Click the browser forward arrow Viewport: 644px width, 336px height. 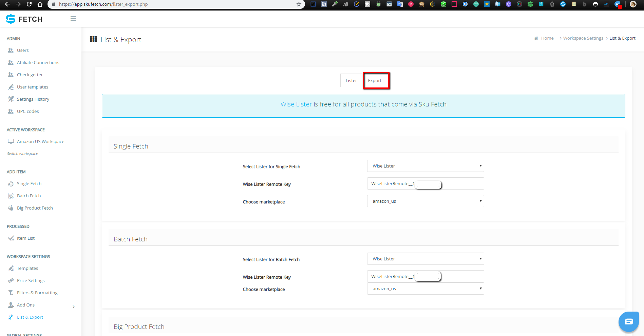pos(18,4)
